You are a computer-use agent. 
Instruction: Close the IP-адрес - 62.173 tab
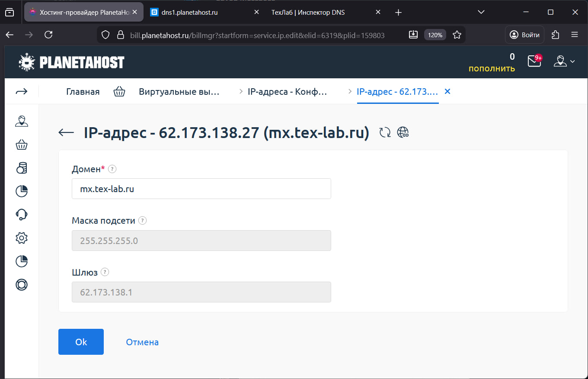(447, 92)
